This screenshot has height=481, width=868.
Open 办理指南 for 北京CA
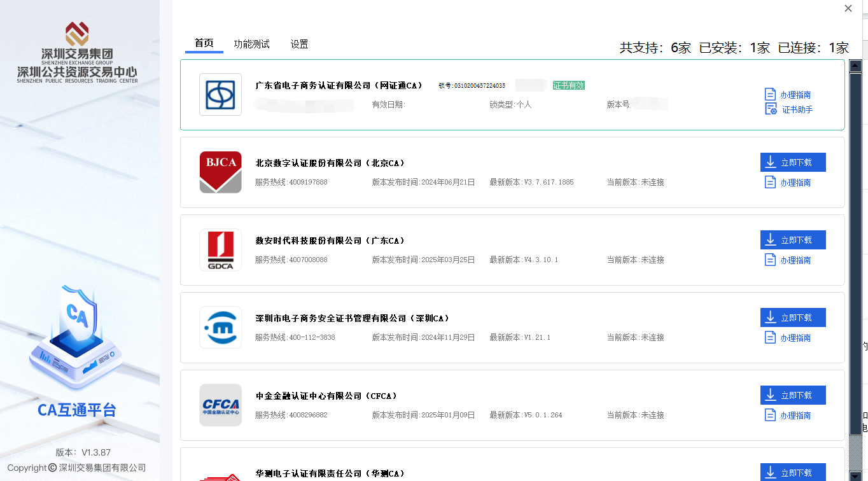[x=788, y=183]
